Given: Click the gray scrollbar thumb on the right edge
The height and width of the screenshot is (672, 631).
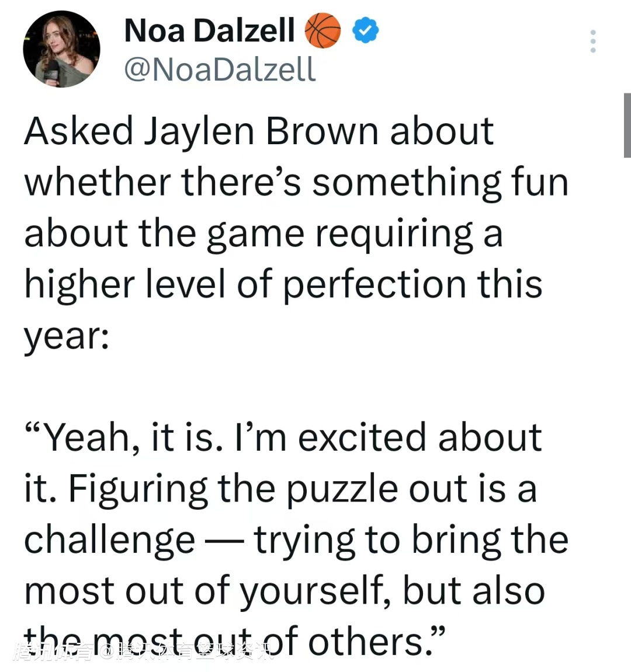Looking at the screenshot, I should point(627,125).
